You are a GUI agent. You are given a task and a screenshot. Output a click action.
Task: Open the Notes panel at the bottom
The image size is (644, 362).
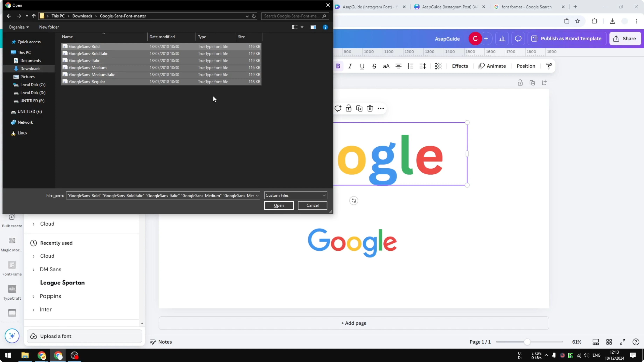point(161,342)
